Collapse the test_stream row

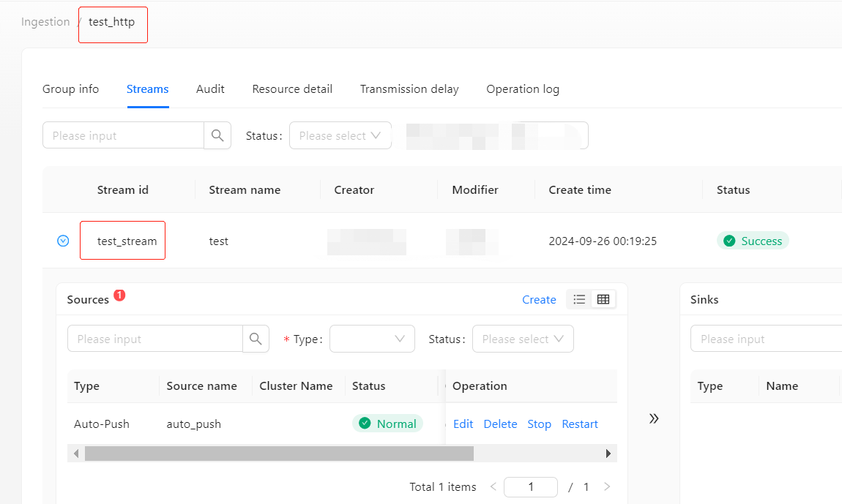click(63, 241)
